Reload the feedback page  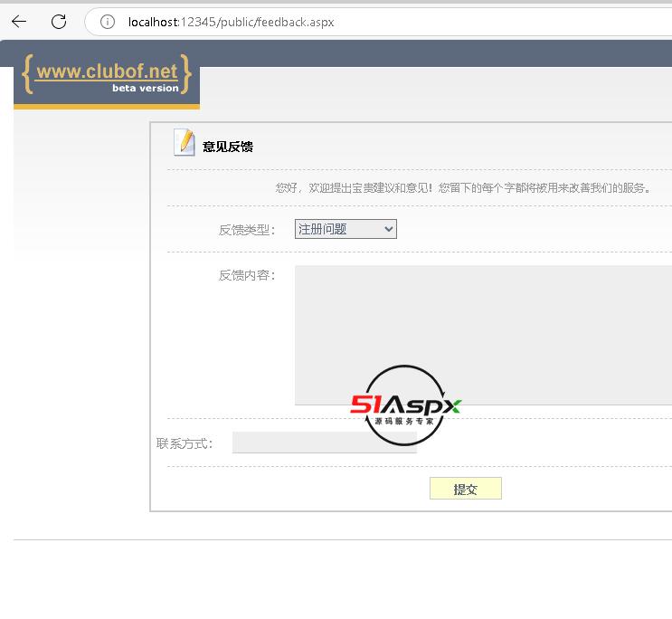[59, 22]
